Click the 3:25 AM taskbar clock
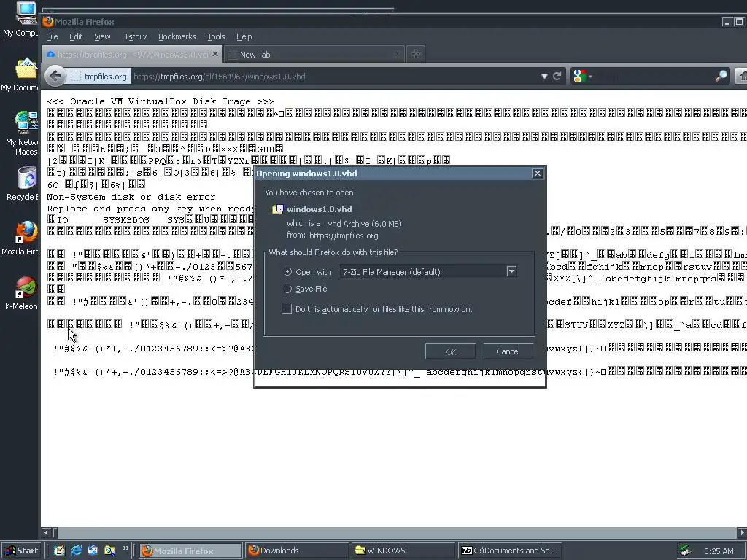This screenshot has height=560, width=747. click(719, 551)
